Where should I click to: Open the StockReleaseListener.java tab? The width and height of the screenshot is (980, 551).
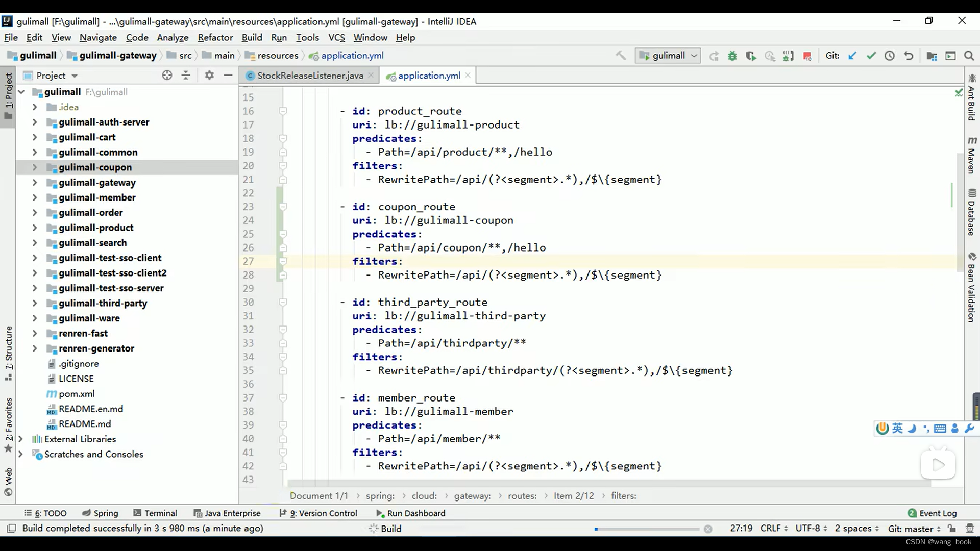(310, 76)
